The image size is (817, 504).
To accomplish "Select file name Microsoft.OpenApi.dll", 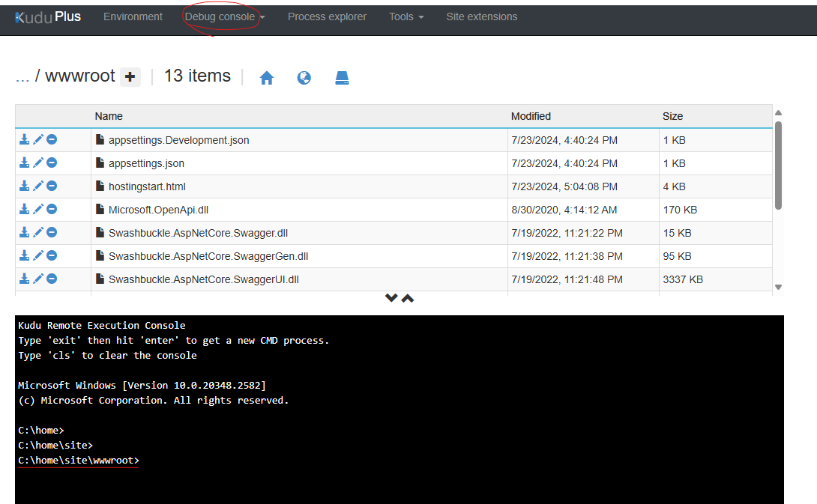I will coord(158,210).
